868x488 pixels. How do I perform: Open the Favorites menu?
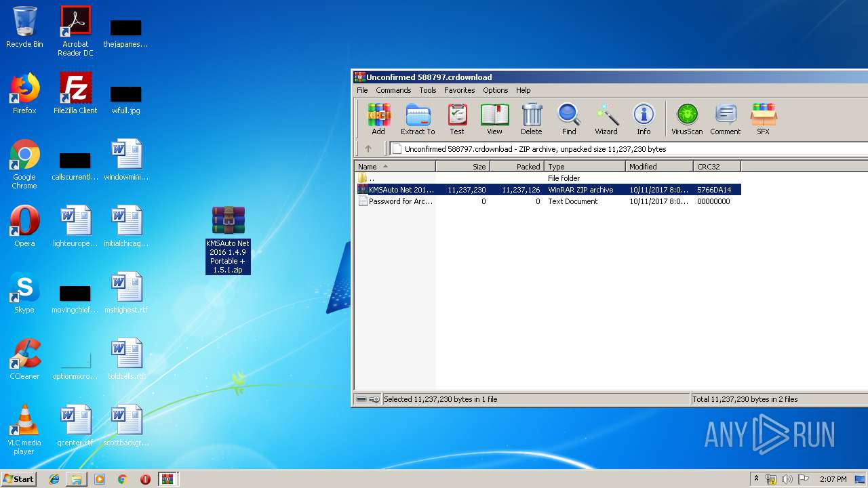(460, 90)
